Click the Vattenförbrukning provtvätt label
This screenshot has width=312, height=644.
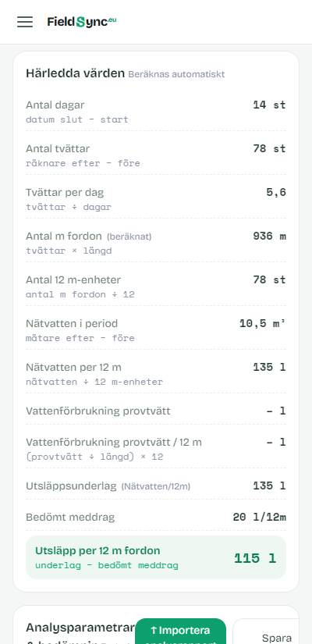point(98,411)
